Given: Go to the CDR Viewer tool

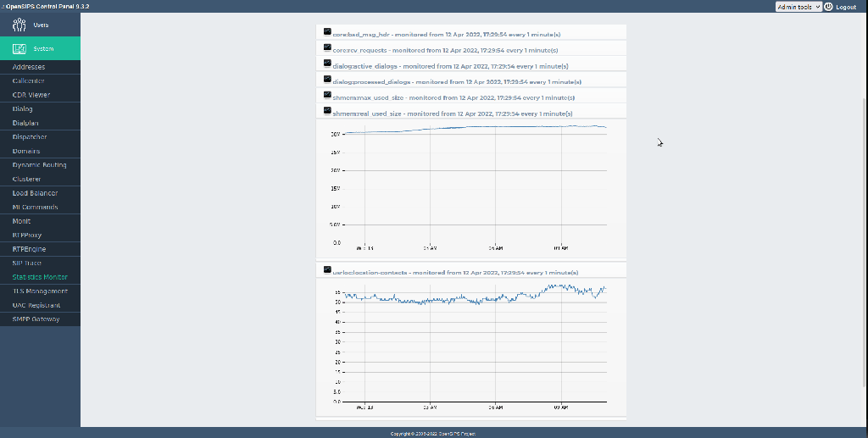Looking at the screenshot, I should pyautogui.click(x=31, y=95).
